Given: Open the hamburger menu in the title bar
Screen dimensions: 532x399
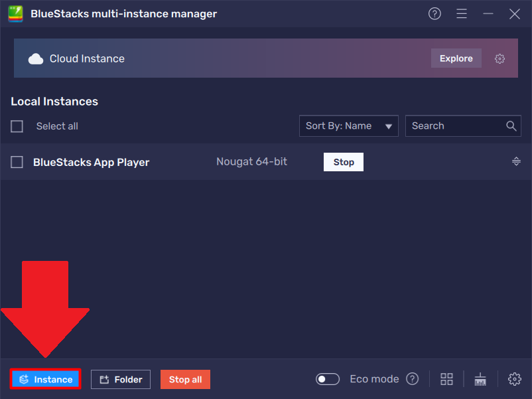Looking at the screenshot, I should 462,14.
